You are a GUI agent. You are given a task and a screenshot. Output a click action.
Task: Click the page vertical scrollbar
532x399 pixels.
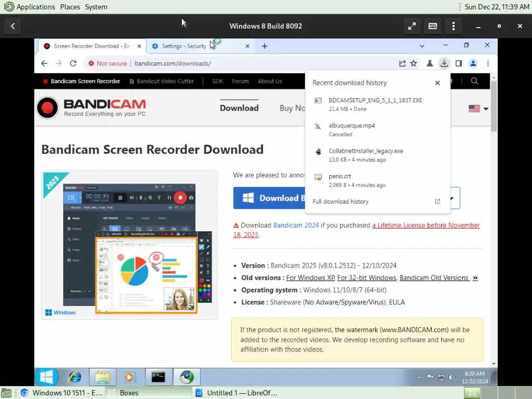click(x=494, y=105)
